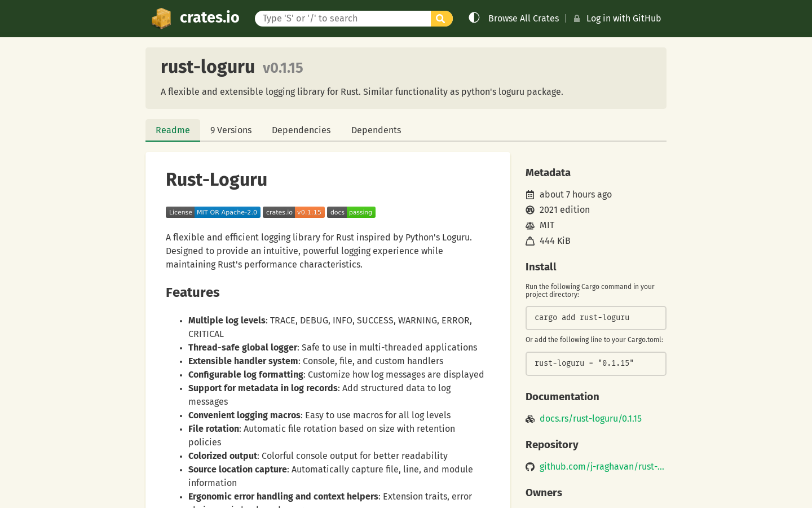This screenshot has height=508, width=812.
Task: Click the rust-loguru page title
Action: coord(208,67)
